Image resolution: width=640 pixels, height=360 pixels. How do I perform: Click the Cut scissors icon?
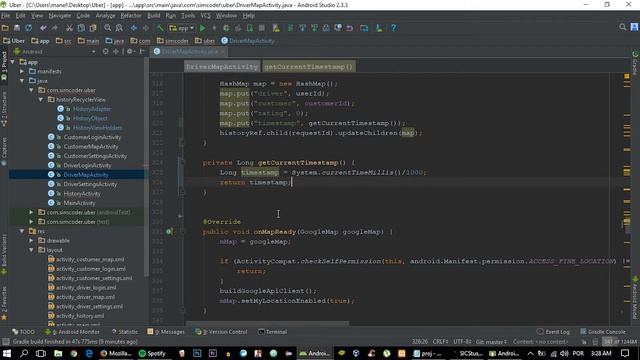[x=69, y=28]
